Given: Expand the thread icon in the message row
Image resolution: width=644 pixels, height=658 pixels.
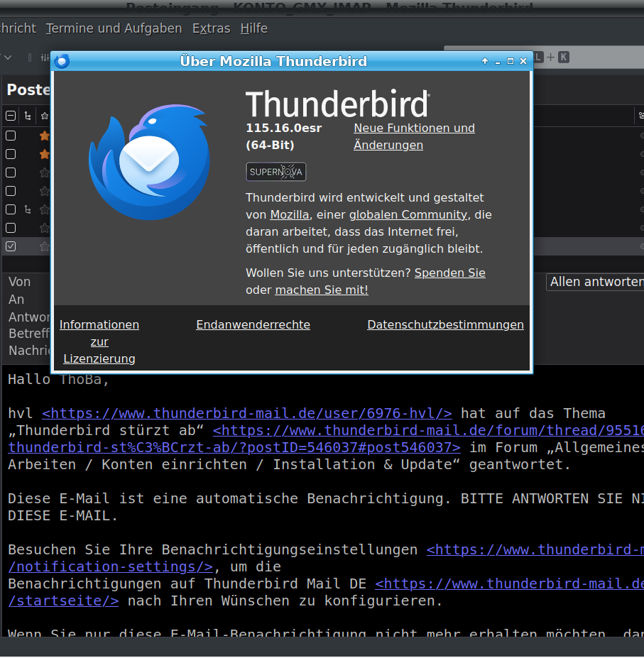Looking at the screenshot, I should (x=28, y=209).
